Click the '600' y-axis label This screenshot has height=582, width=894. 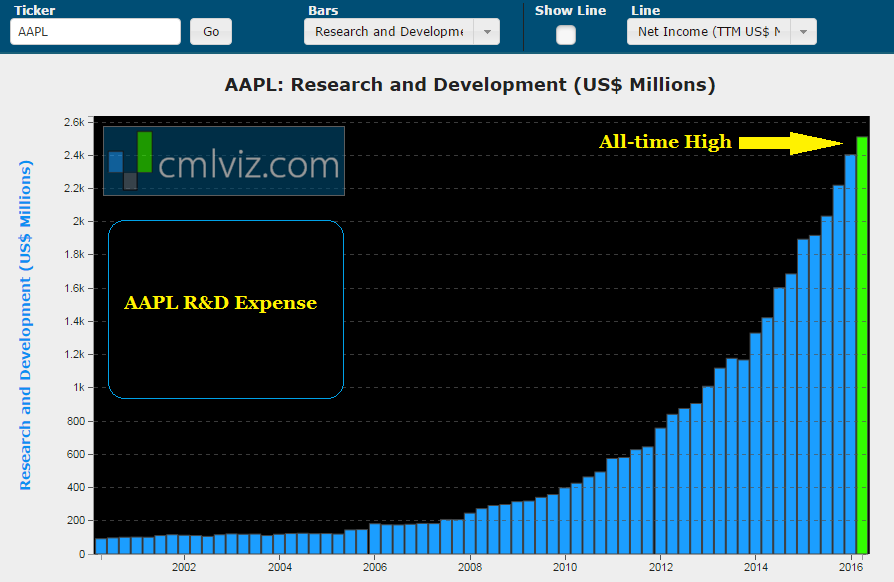click(x=76, y=454)
